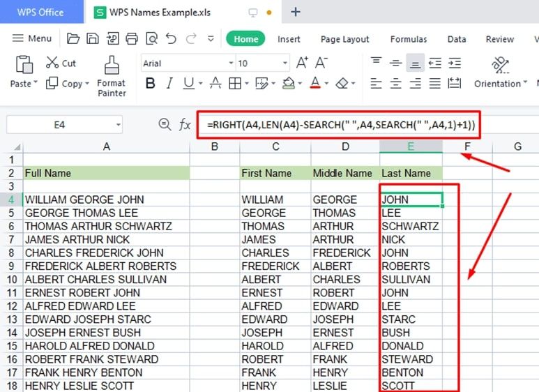Image resolution: width=539 pixels, height=392 pixels.
Task: Toggle italic formatting
Action: [169, 84]
